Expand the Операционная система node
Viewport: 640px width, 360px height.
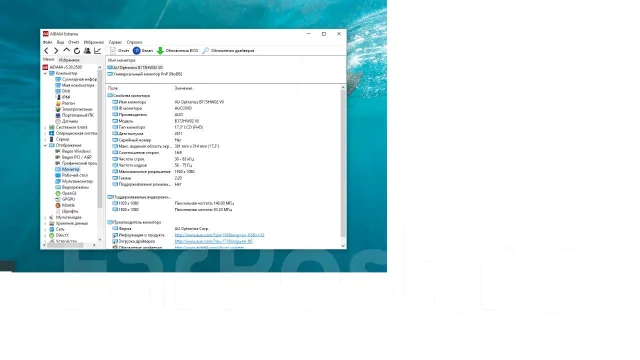click(x=45, y=133)
